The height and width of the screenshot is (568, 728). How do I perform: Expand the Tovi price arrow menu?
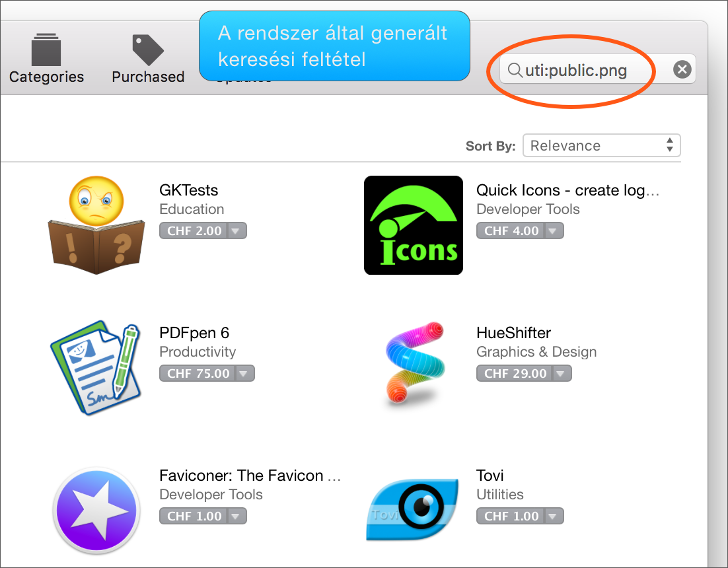coord(554,516)
